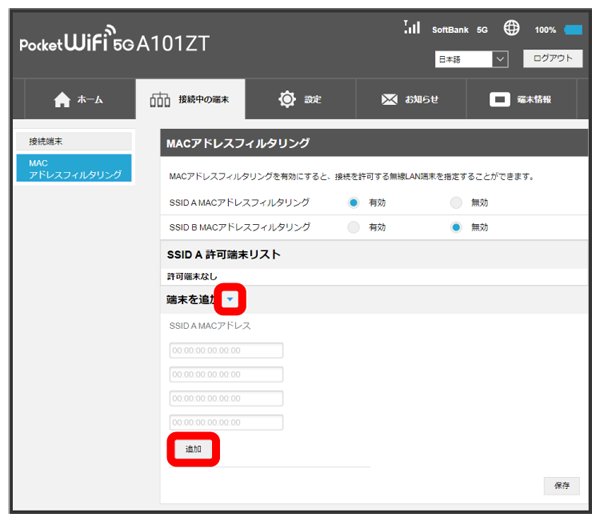Viewport: 600px width, 521px height.
Task: Collapse the 端末を追加 section arrow
Action: pyautogui.click(x=231, y=299)
